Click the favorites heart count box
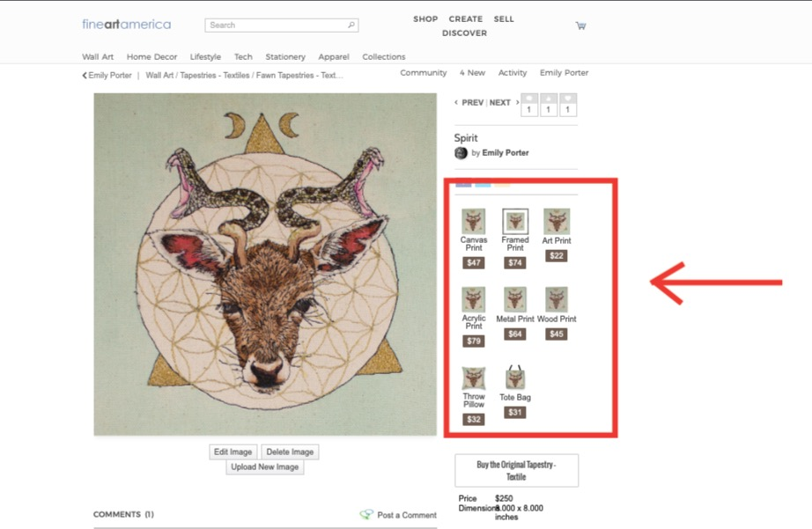The height and width of the screenshot is (529, 812). click(568, 105)
